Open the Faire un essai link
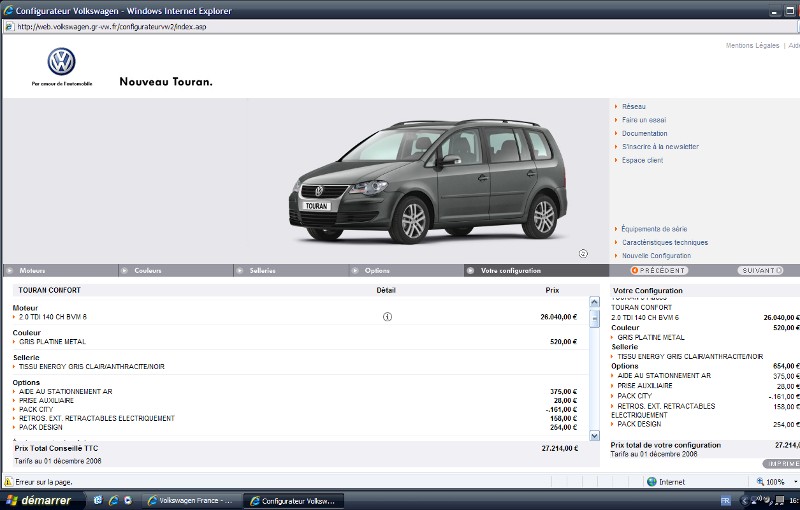This screenshot has width=800, height=510. click(x=643, y=120)
